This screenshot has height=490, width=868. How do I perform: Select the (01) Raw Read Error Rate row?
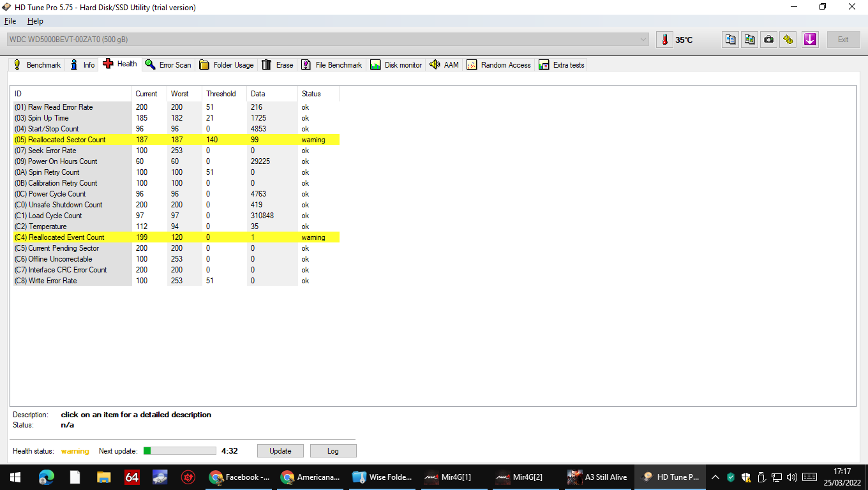pos(176,107)
